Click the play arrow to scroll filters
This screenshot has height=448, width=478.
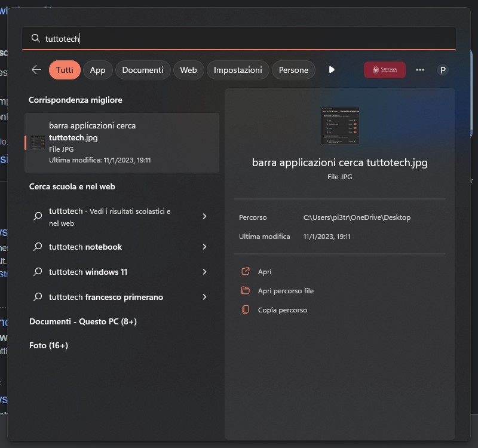tap(332, 70)
